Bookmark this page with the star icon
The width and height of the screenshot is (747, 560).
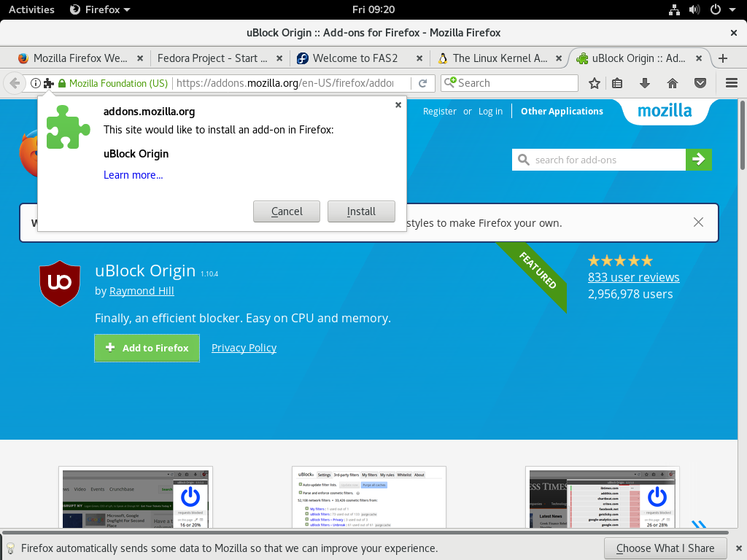coord(595,83)
